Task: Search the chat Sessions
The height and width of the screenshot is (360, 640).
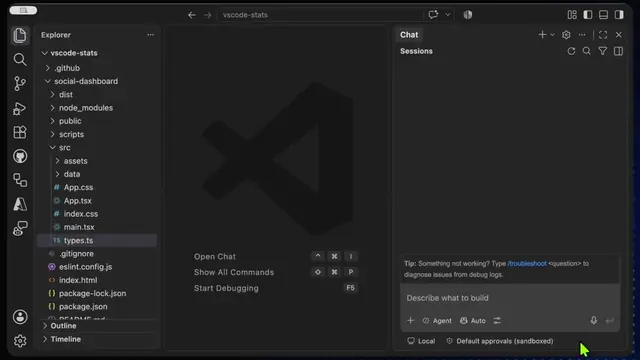Action: point(587,51)
